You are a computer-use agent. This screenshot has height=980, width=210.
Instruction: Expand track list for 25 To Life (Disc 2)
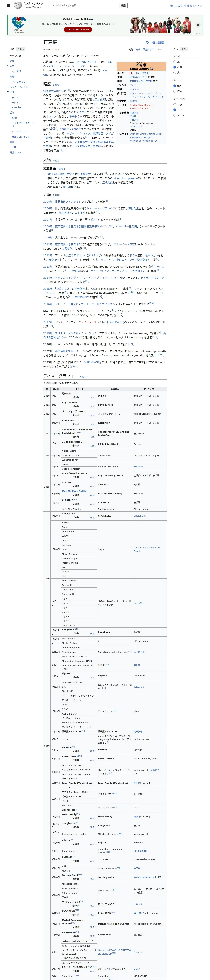[x=92, y=445]
